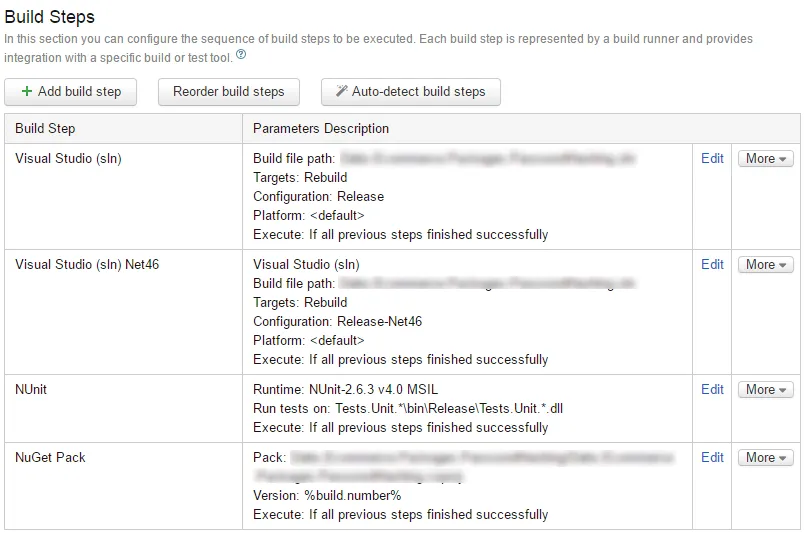The width and height of the screenshot is (808, 536).
Task: Click the NuGet Version %build.number% text
Action: point(327,495)
